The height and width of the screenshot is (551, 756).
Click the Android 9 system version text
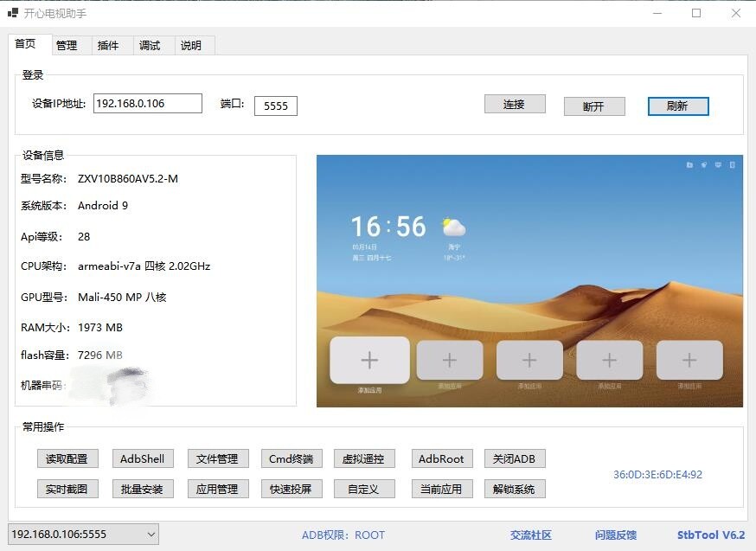pos(103,206)
